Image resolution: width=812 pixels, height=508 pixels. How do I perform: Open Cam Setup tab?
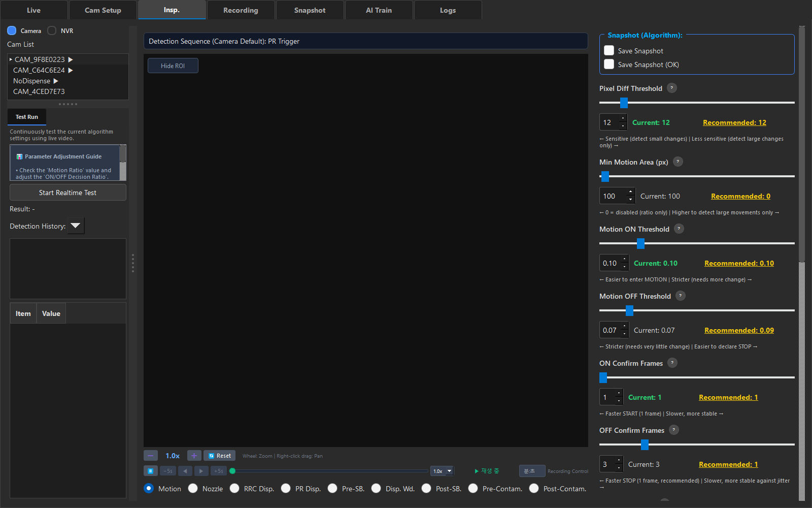pyautogui.click(x=103, y=10)
